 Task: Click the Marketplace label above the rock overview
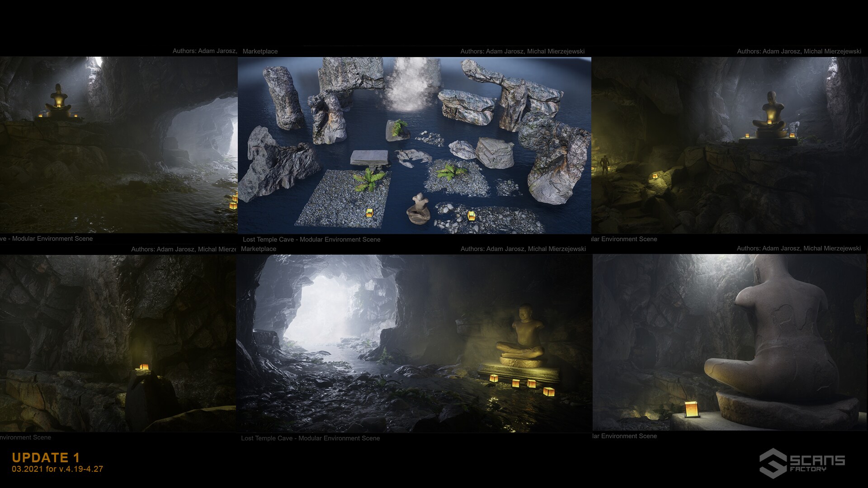260,52
